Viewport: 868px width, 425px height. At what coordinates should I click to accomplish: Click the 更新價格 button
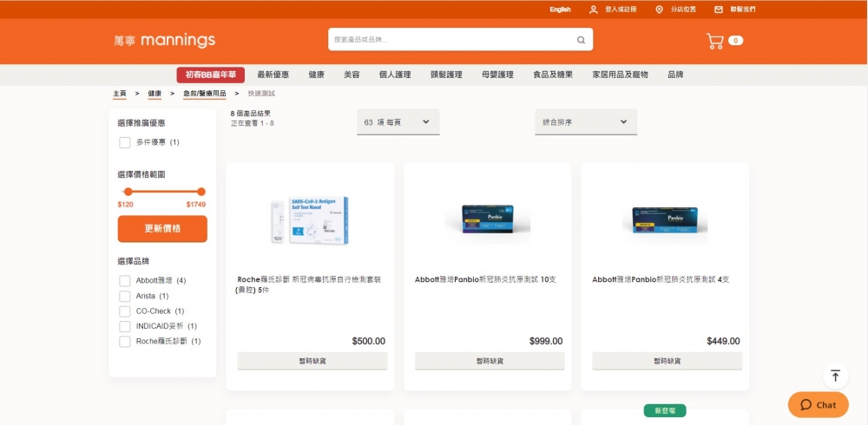pyautogui.click(x=162, y=229)
